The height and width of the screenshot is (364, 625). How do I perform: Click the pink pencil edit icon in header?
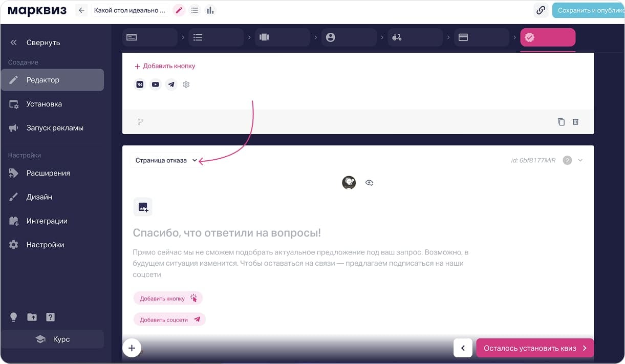coord(179,10)
